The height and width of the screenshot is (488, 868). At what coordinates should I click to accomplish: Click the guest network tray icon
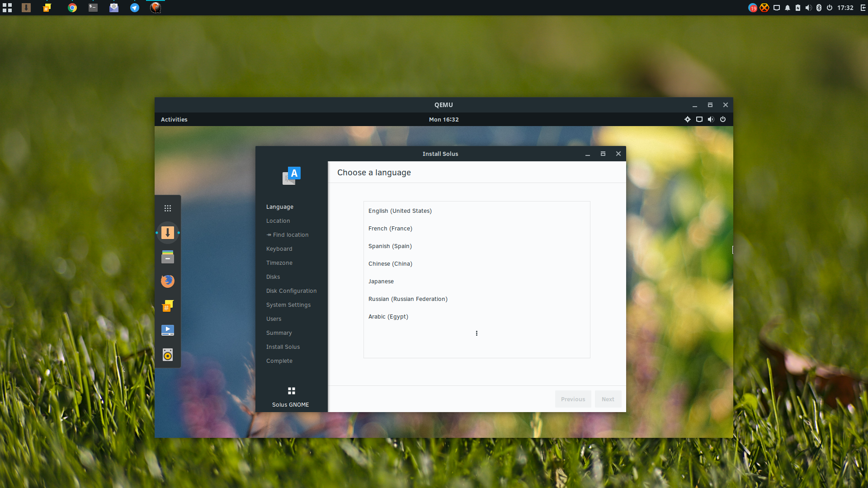699,119
